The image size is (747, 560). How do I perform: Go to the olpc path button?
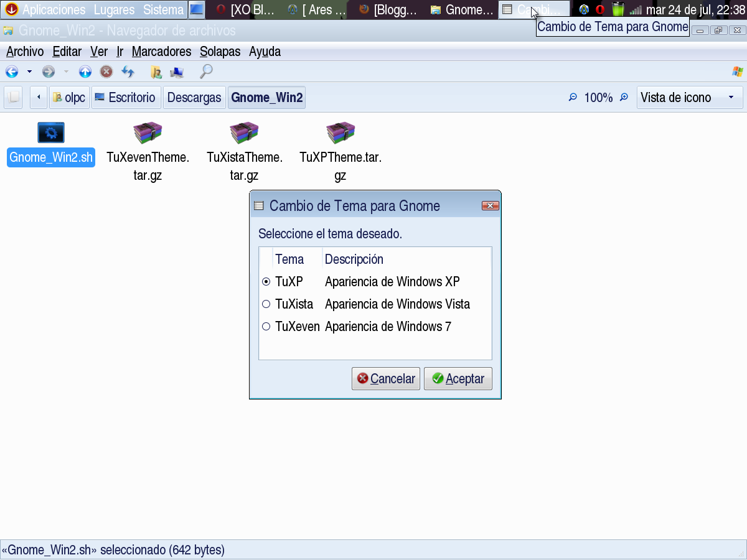(69, 98)
